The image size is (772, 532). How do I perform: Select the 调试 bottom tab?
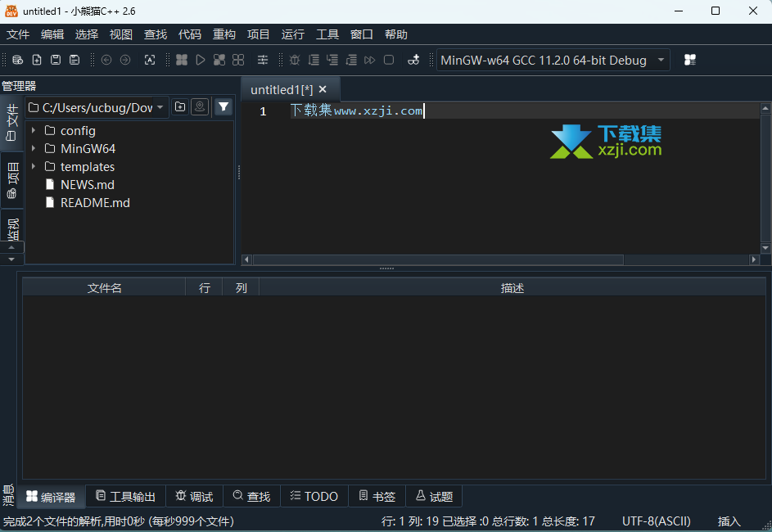tap(195, 497)
